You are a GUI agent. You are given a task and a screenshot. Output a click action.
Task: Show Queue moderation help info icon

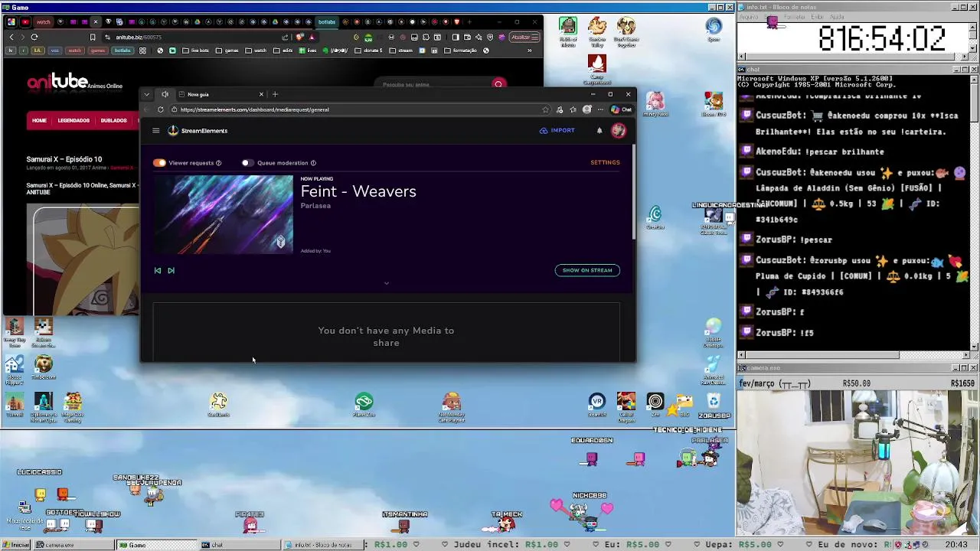[313, 163]
